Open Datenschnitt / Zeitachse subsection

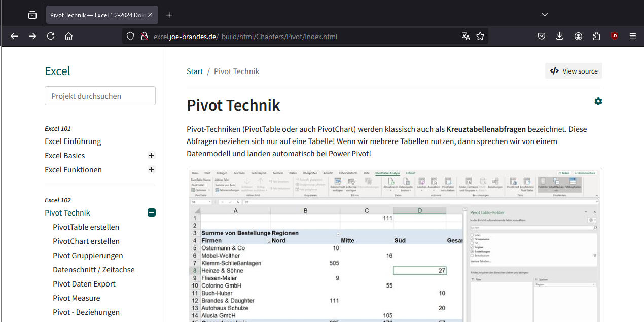(x=94, y=269)
